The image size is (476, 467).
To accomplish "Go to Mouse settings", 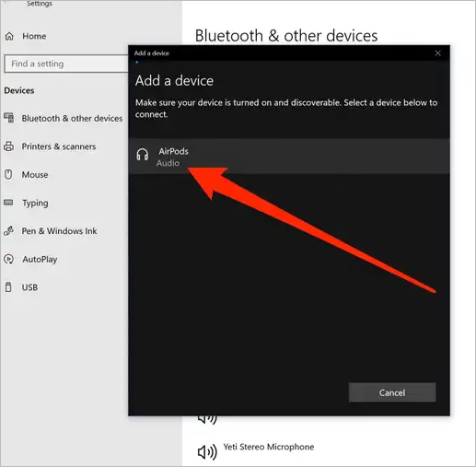I will coord(35,175).
